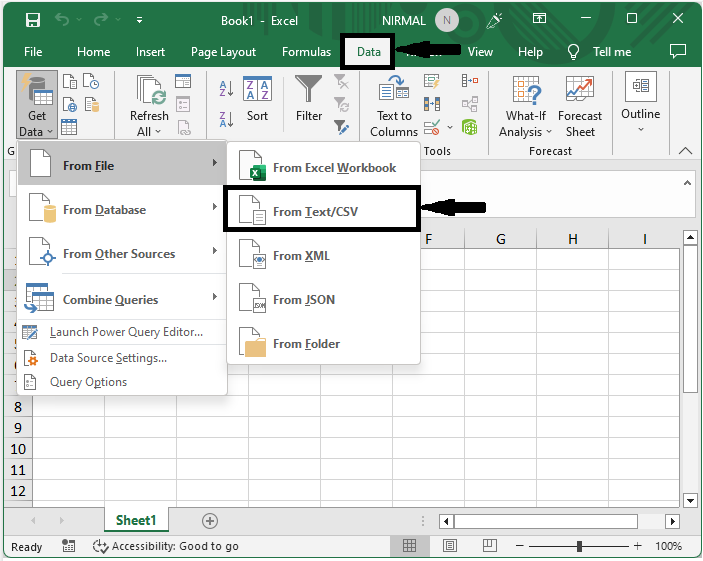Switch to the Home tab

tap(93, 52)
